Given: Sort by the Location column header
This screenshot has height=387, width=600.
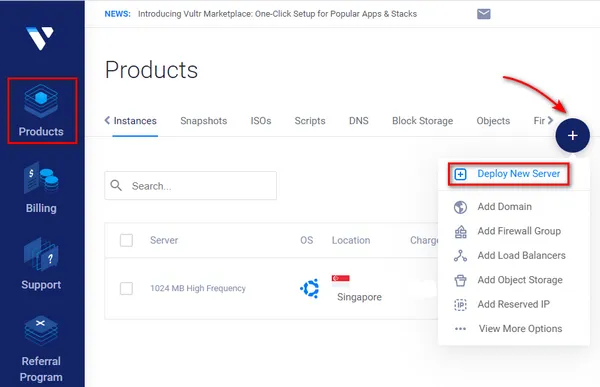Looking at the screenshot, I should (x=351, y=240).
